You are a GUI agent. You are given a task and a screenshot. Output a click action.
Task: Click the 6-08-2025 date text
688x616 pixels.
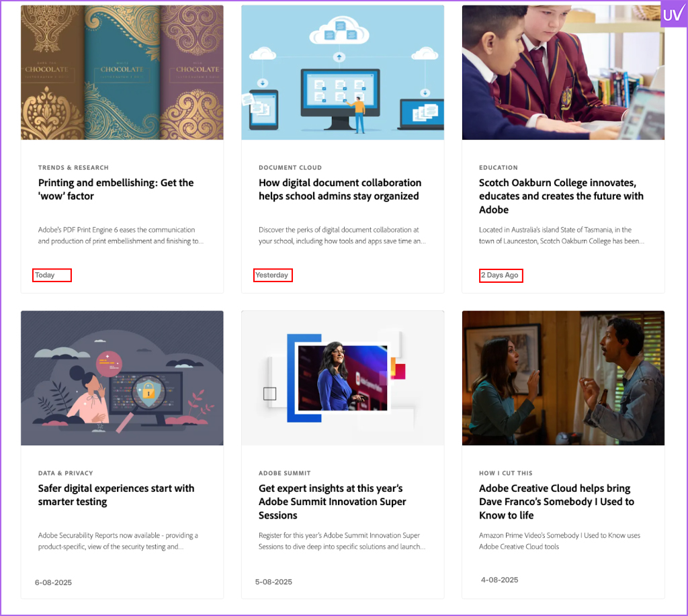pyautogui.click(x=53, y=582)
